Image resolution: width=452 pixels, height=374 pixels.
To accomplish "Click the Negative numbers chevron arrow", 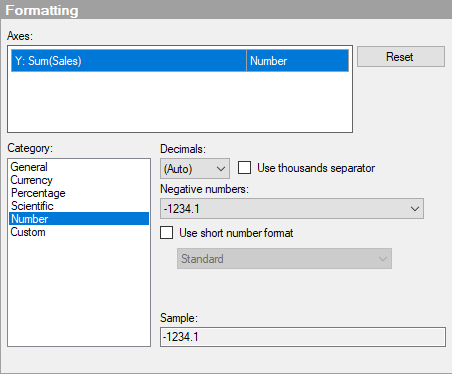I will pos(415,209).
